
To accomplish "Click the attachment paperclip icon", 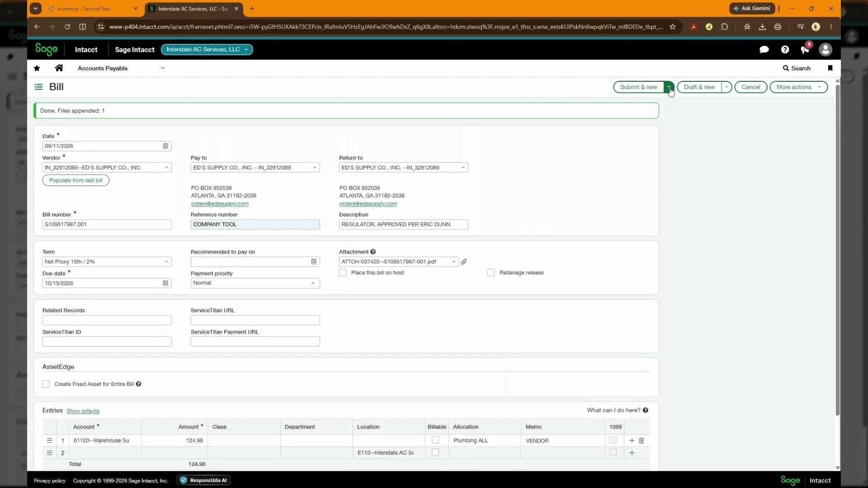I will (464, 262).
